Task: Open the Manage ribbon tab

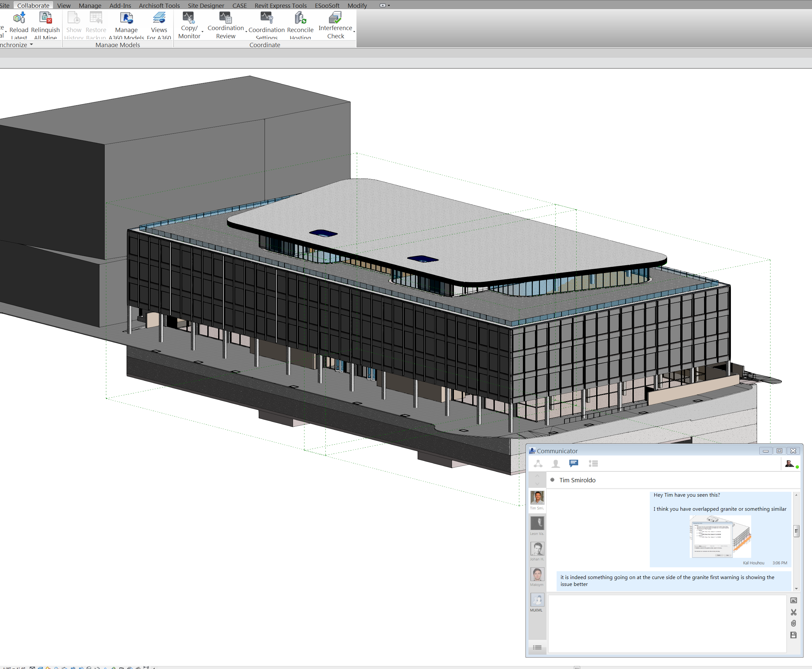Action: click(90, 5)
